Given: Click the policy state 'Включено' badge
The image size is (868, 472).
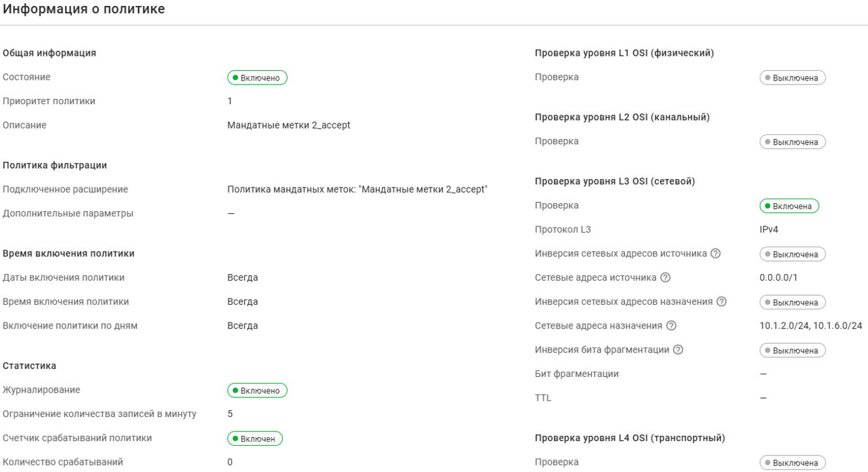Looking at the screenshot, I should pos(257,78).
